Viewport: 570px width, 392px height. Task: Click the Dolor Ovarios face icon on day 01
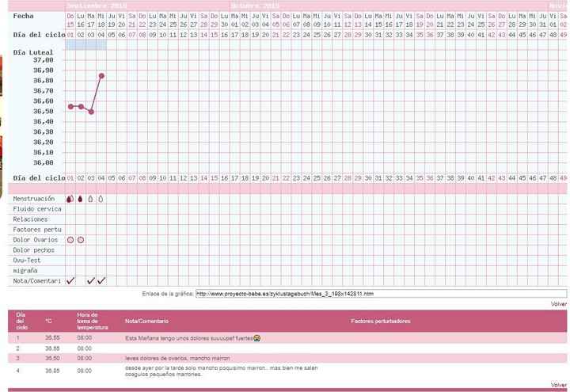(x=70, y=240)
